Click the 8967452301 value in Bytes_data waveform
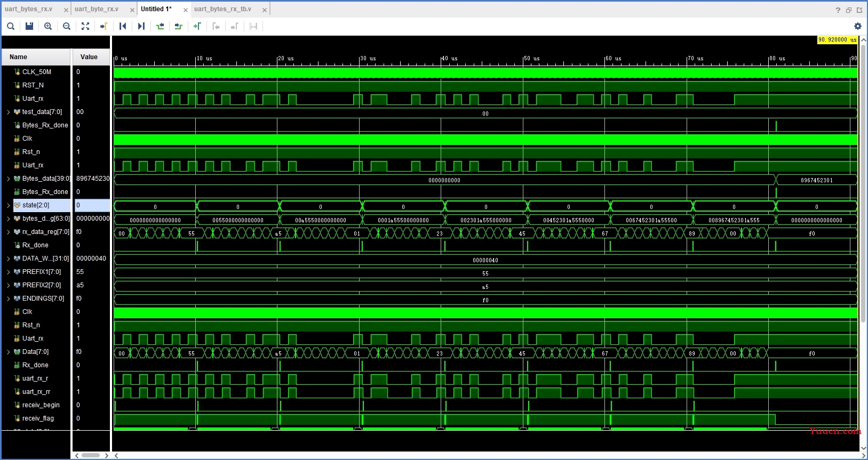Image resolution: width=868 pixels, height=460 pixels. [816, 180]
